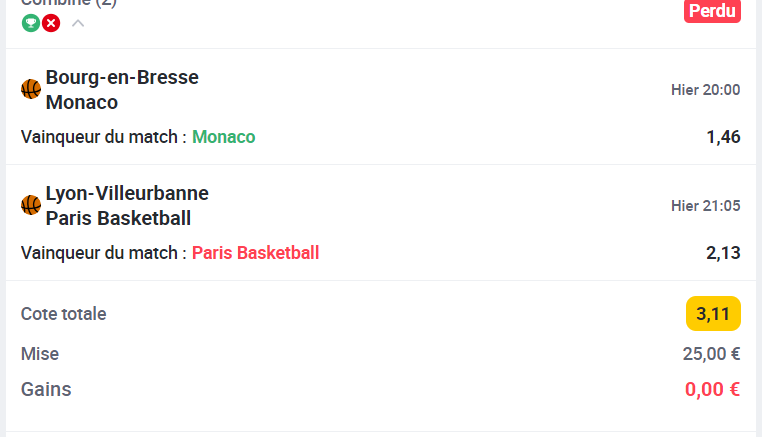
Task: Click the green trophy won-selection icon
Action: 31,22
